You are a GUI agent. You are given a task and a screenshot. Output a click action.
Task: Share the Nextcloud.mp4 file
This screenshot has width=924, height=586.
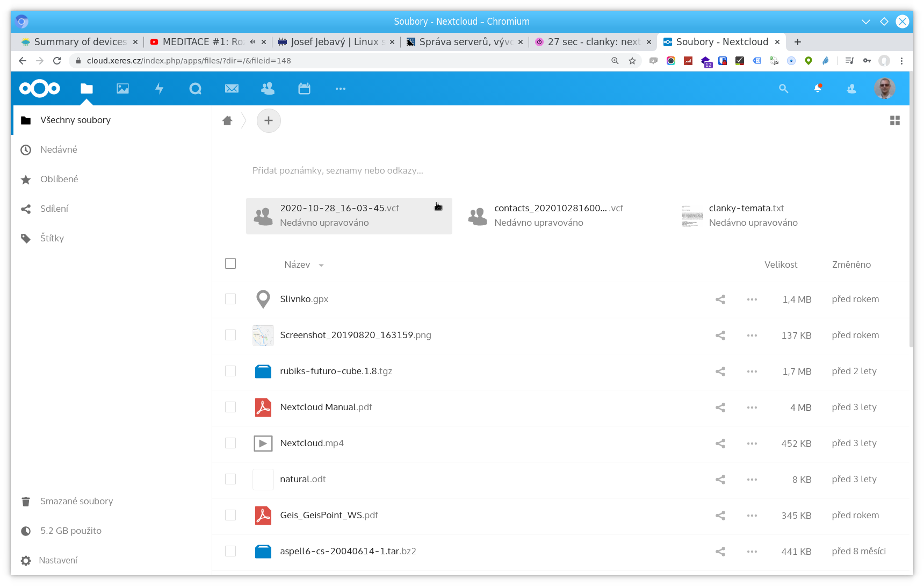720,444
